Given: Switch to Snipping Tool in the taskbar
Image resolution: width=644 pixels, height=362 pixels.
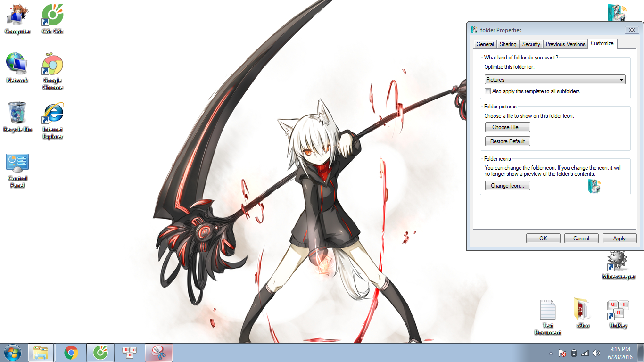Looking at the screenshot, I should (159, 353).
